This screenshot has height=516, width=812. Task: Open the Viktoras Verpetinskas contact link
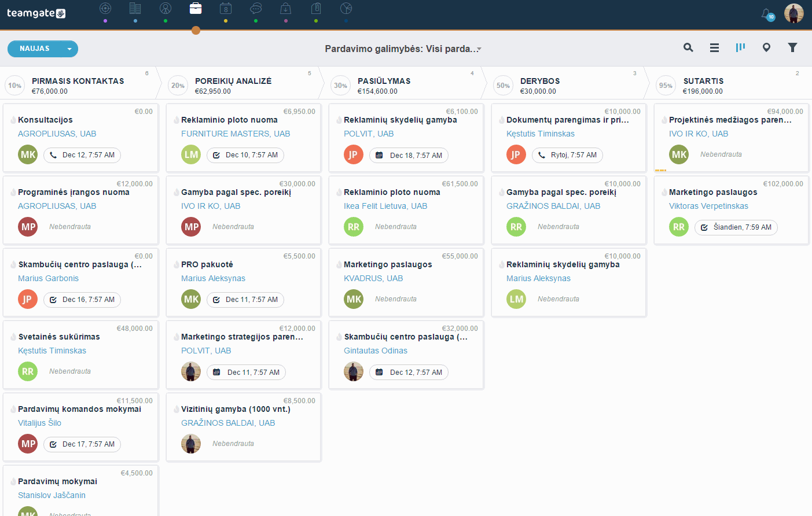pyautogui.click(x=708, y=206)
